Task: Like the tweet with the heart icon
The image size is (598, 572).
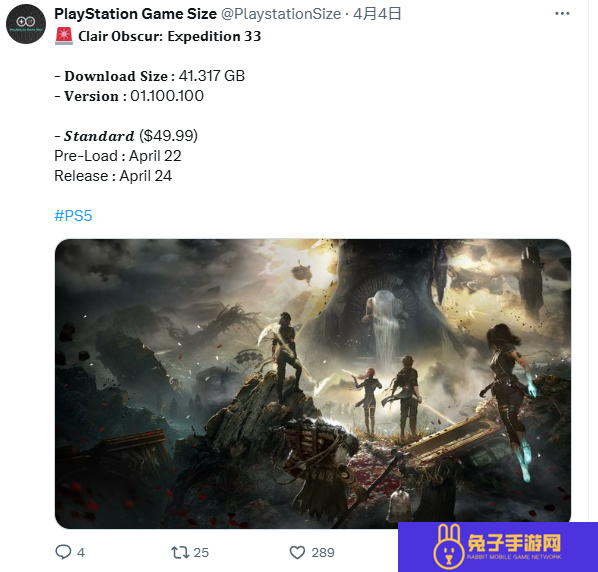Action: tap(297, 552)
